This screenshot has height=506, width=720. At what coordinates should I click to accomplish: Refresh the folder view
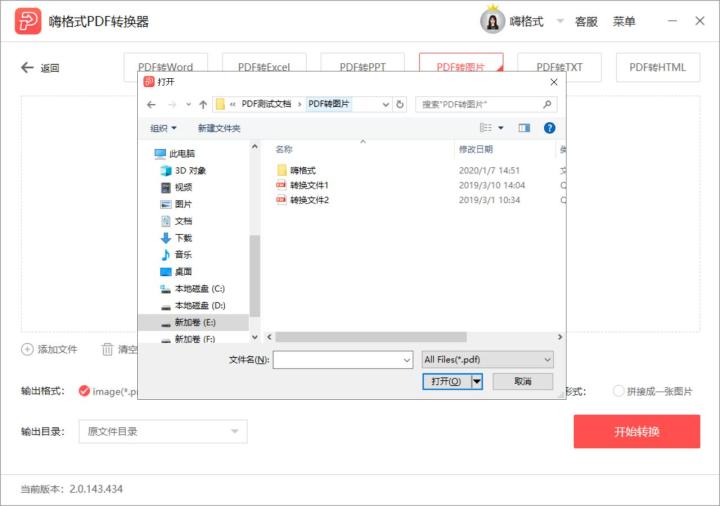pyautogui.click(x=399, y=105)
